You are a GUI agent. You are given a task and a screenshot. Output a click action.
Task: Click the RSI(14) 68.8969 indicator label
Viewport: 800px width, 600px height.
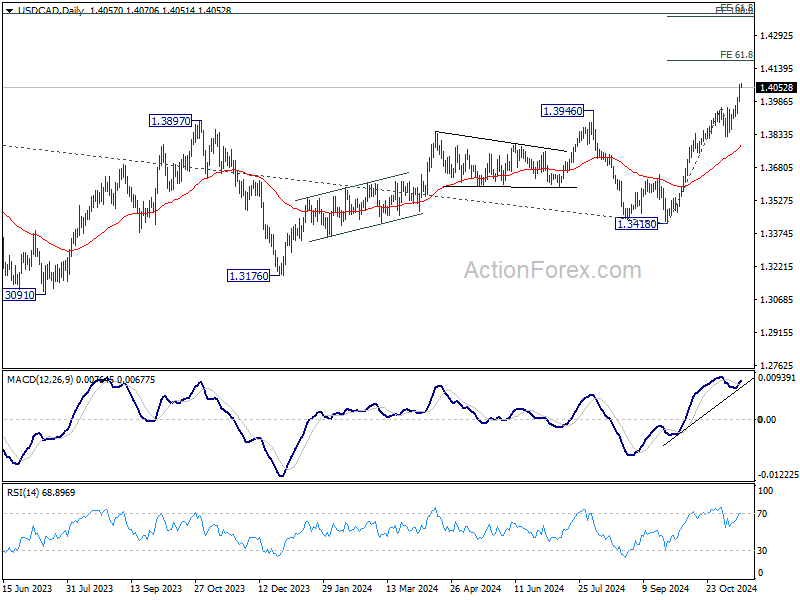(x=41, y=493)
